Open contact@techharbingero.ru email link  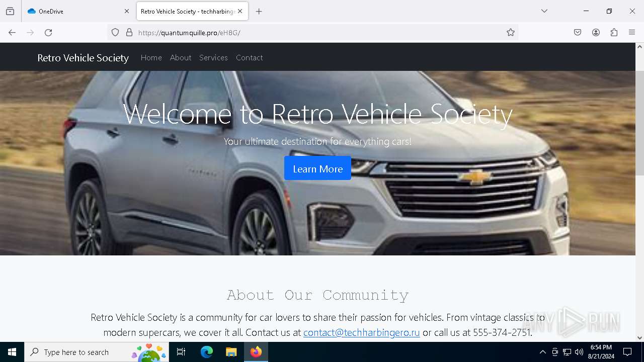tap(361, 332)
